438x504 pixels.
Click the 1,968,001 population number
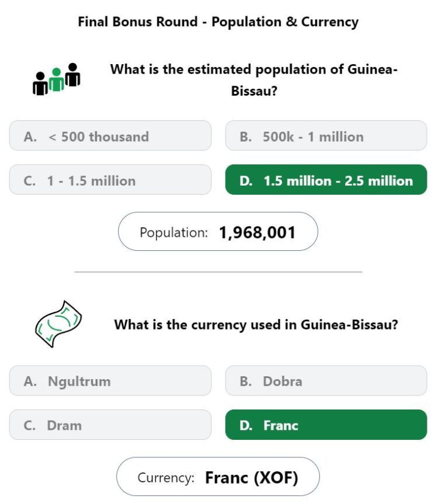coord(257,232)
